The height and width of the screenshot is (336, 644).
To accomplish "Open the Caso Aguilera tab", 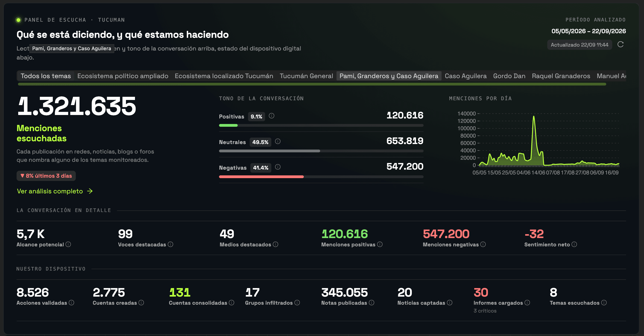I will point(465,76).
